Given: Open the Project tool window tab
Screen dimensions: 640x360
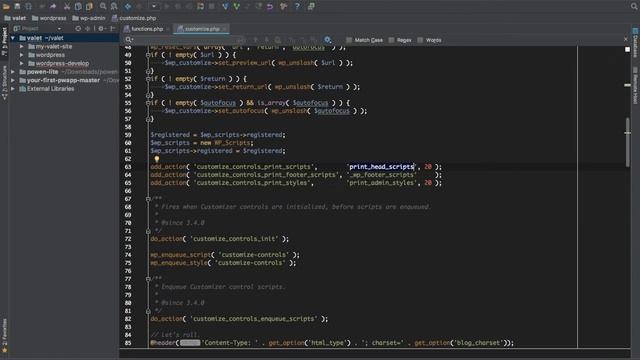Looking at the screenshot, I should coord(4,41).
